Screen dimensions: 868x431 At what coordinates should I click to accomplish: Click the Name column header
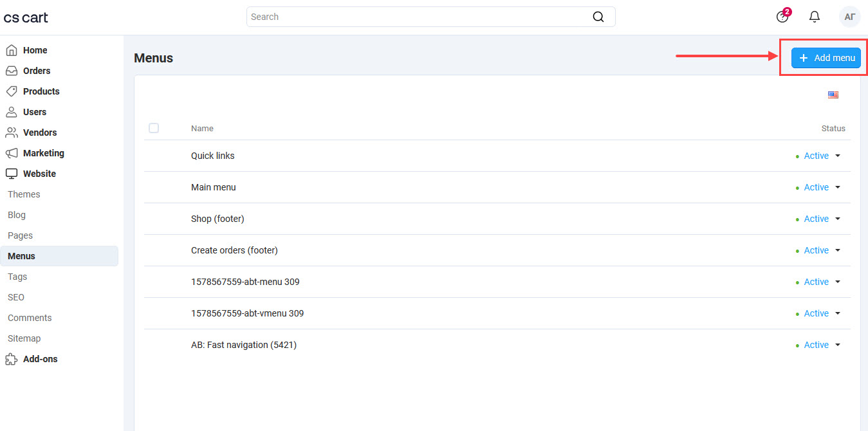tap(202, 128)
